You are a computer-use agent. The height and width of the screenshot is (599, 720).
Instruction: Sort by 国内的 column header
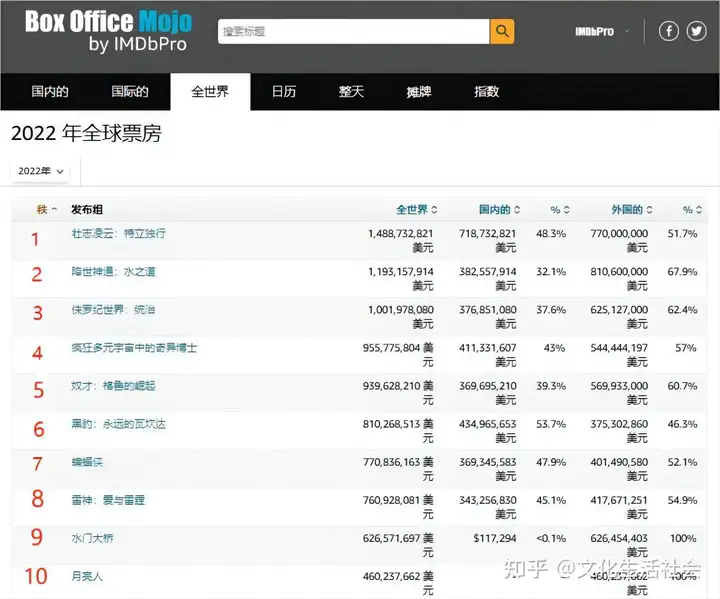click(499, 210)
